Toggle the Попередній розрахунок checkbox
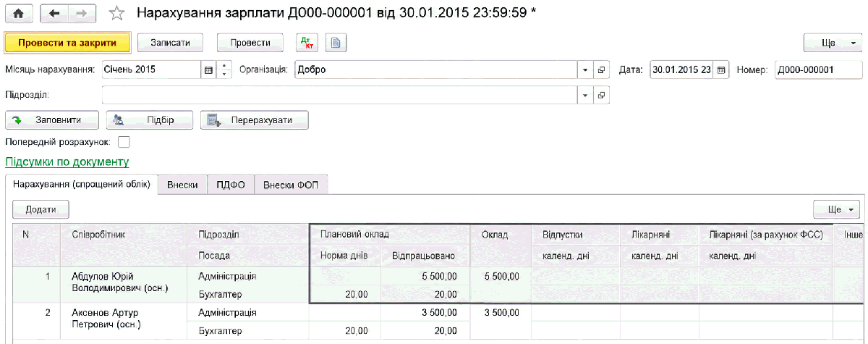Screen dimensions: 868x344 [124, 142]
